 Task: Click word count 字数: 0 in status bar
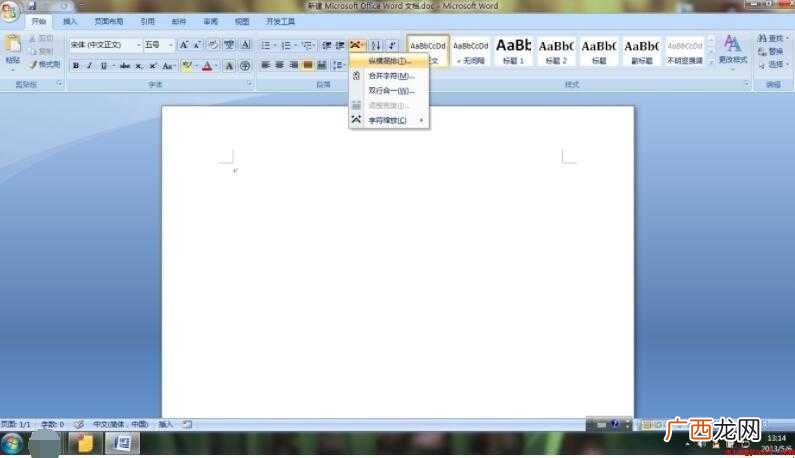(x=52, y=424)
